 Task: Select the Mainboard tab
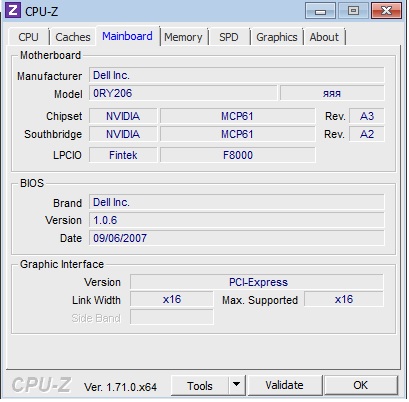pyautogui.click(x=127, y=36)
